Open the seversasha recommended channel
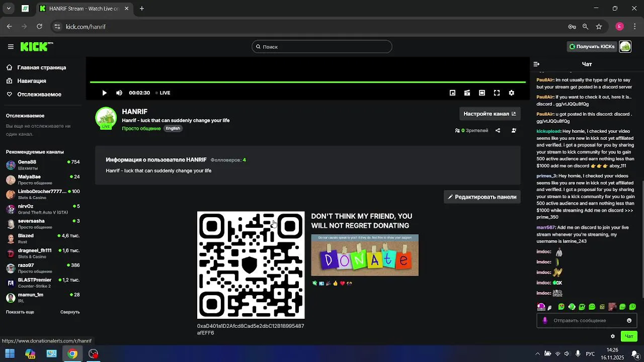644x362 pixels. tap(43, 224)
